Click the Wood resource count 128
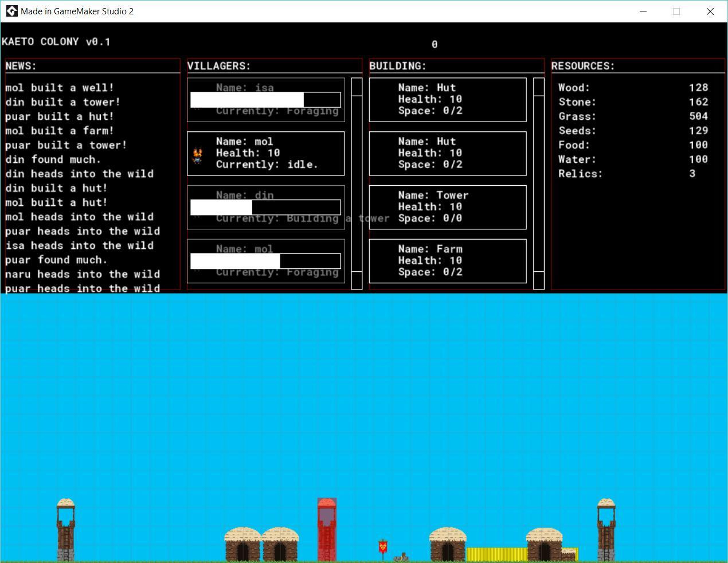728x563 pixels. click(x=699, y=88)
